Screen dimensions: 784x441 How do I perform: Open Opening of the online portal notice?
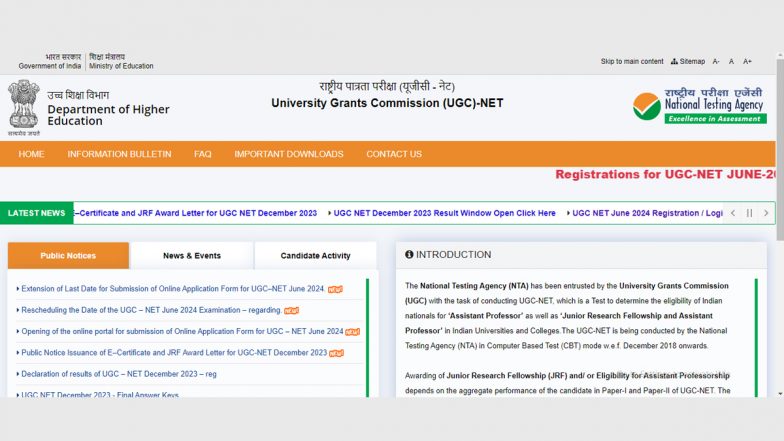[x=182, y=332]
